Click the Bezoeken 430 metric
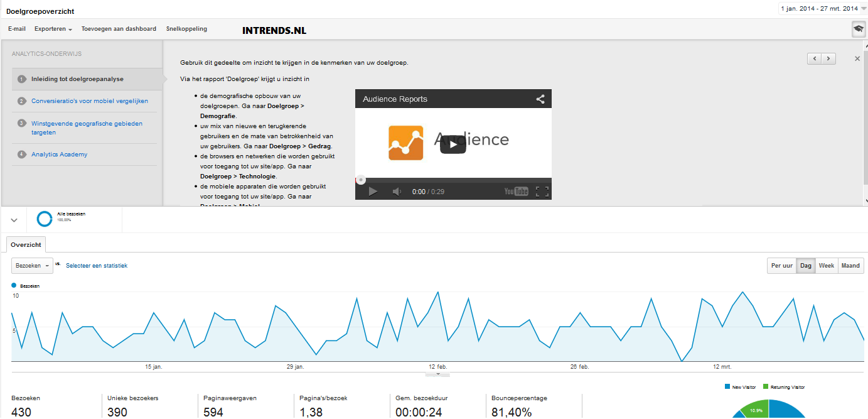 (25, 406)
